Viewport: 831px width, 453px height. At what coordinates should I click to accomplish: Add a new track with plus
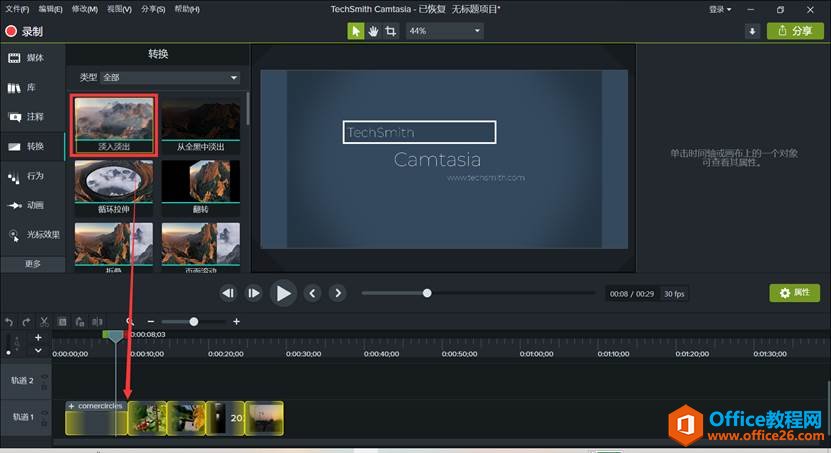pos(38,337)
